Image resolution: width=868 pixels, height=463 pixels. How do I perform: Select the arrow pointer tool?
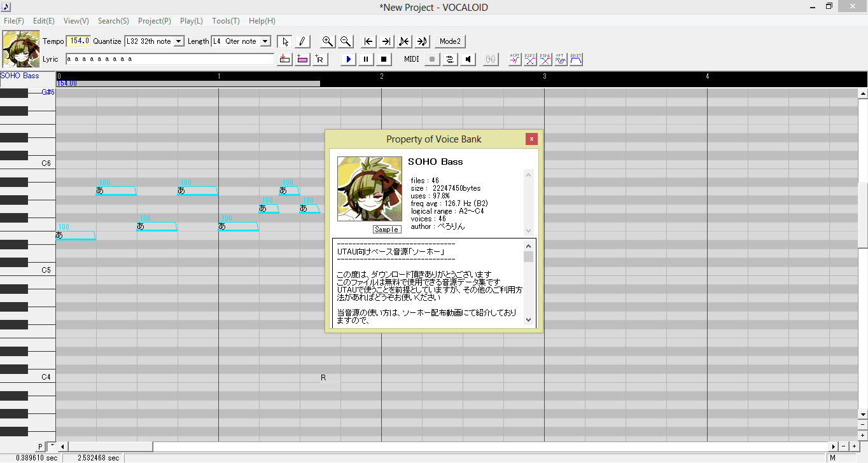point(285,41)
